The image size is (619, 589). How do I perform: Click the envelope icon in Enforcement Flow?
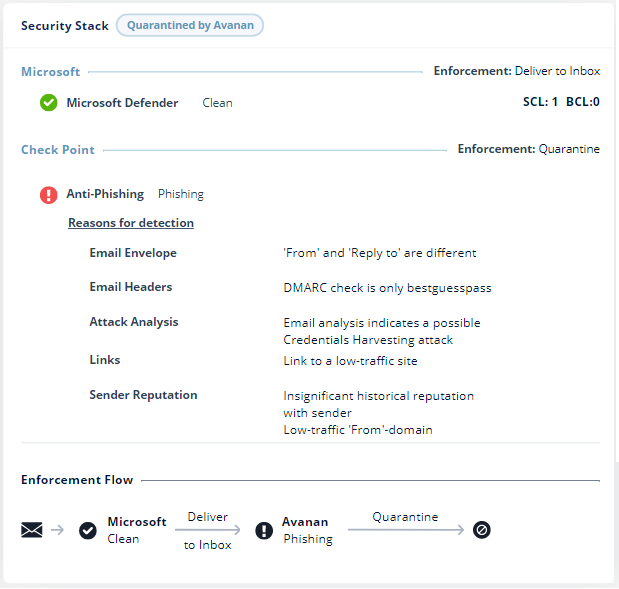(x=32, y=530)
